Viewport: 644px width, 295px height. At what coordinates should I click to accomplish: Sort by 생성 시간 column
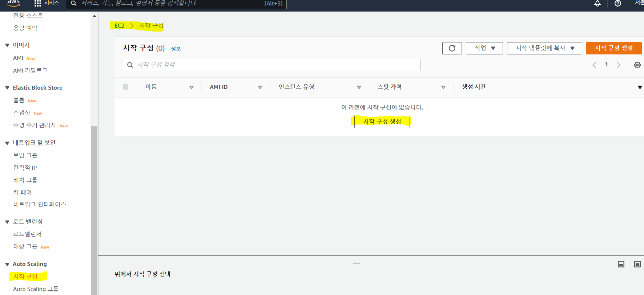pos(640,87)
